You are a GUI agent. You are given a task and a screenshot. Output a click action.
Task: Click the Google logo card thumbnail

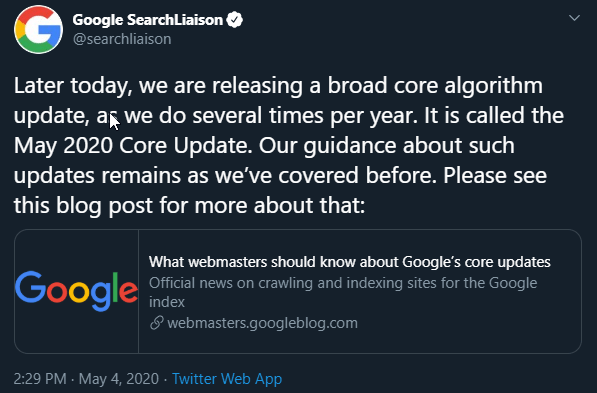(77, 291)
